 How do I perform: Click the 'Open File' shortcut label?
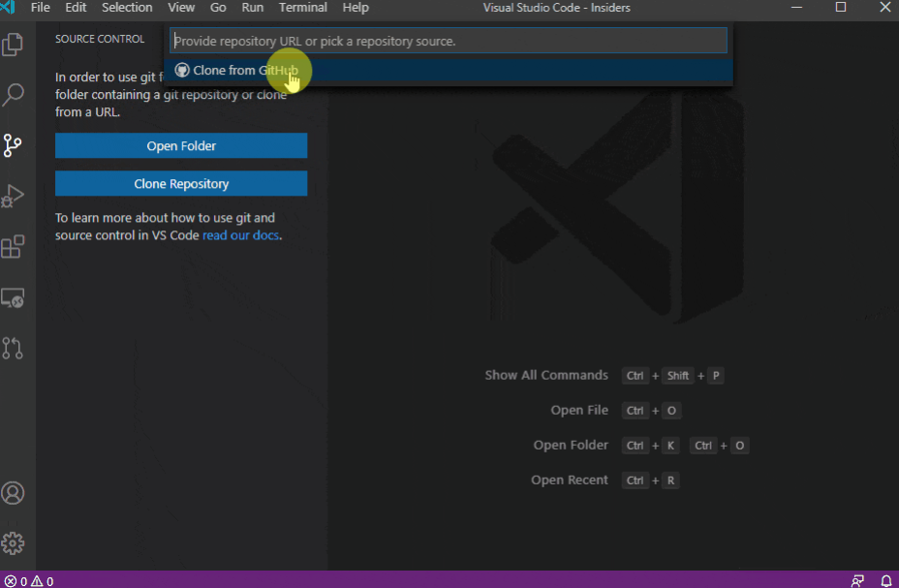[579, 411]
